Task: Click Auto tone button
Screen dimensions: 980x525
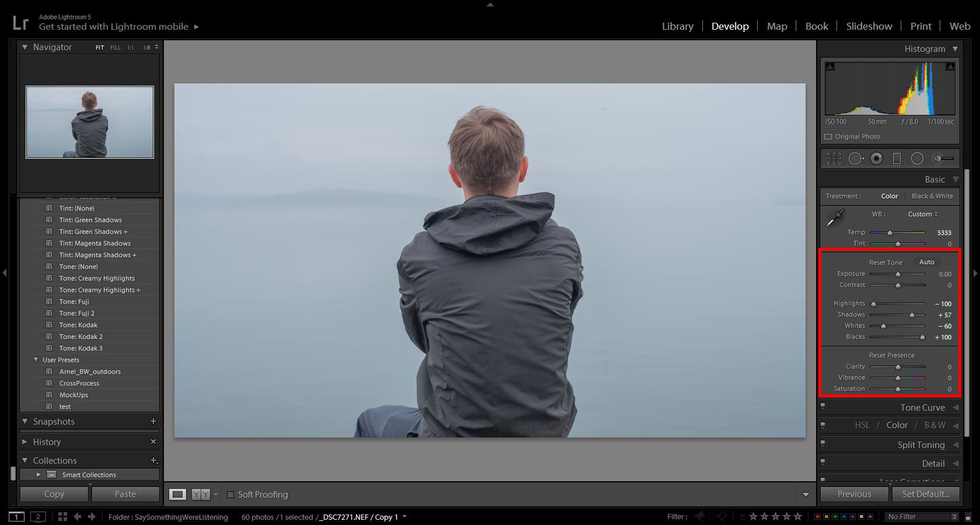Action: click(927, 262)
